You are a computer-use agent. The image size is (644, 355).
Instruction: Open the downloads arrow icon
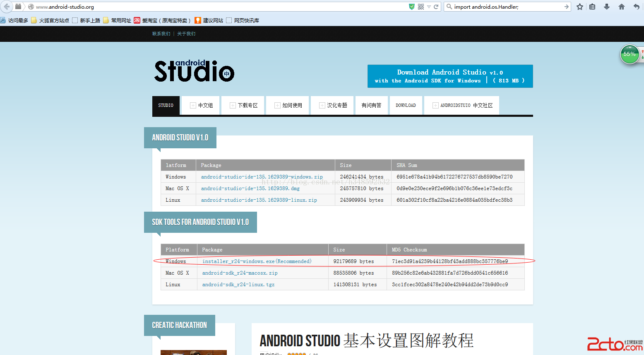tap(607, 7)
